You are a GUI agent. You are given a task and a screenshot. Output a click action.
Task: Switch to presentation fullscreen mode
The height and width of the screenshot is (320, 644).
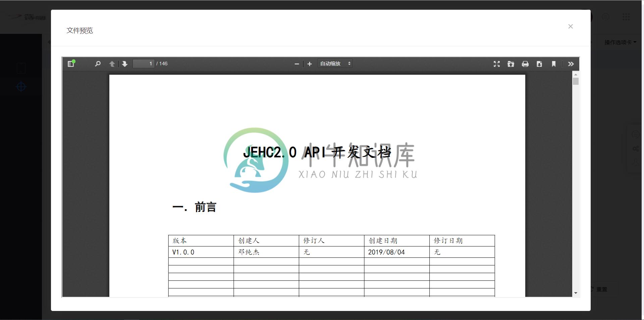(x=497, y=64)
